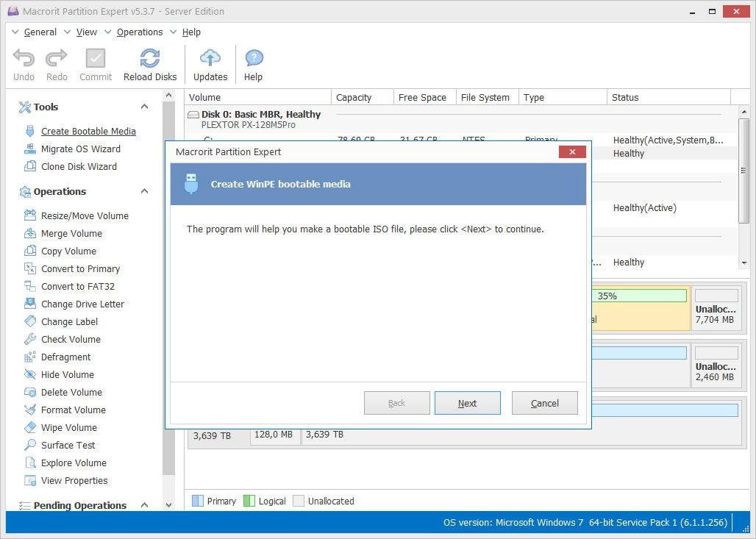The image size is (756, 539).
Task: Click the Wipe Volume eraser icon
Action: [x=30, y=428]
